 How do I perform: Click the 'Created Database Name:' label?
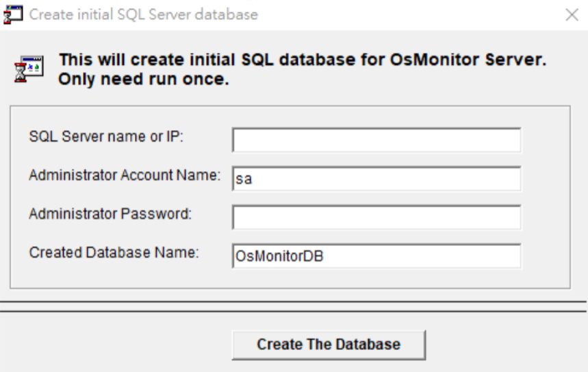coord(114,253)
